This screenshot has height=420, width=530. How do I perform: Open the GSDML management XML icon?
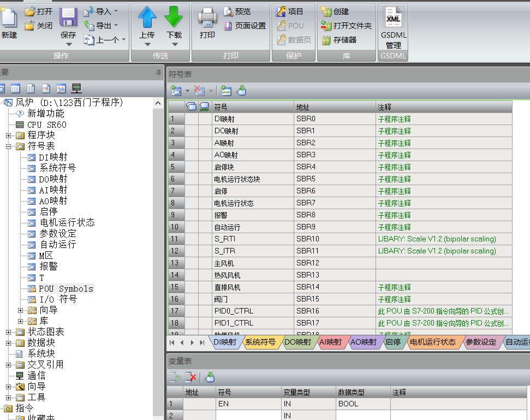[x=393, y=18]
